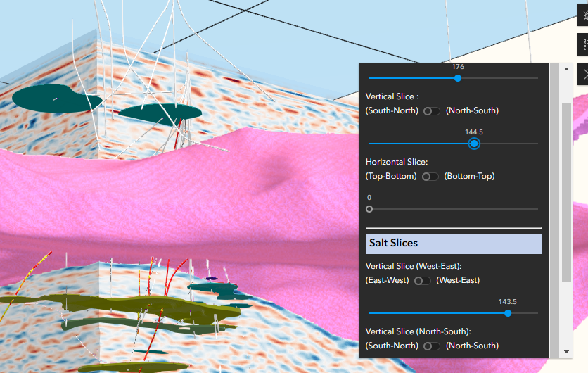Click the Salt slider handle at 143.5
This screenshot has width=588, height=373.
click(x=508, y=313)
